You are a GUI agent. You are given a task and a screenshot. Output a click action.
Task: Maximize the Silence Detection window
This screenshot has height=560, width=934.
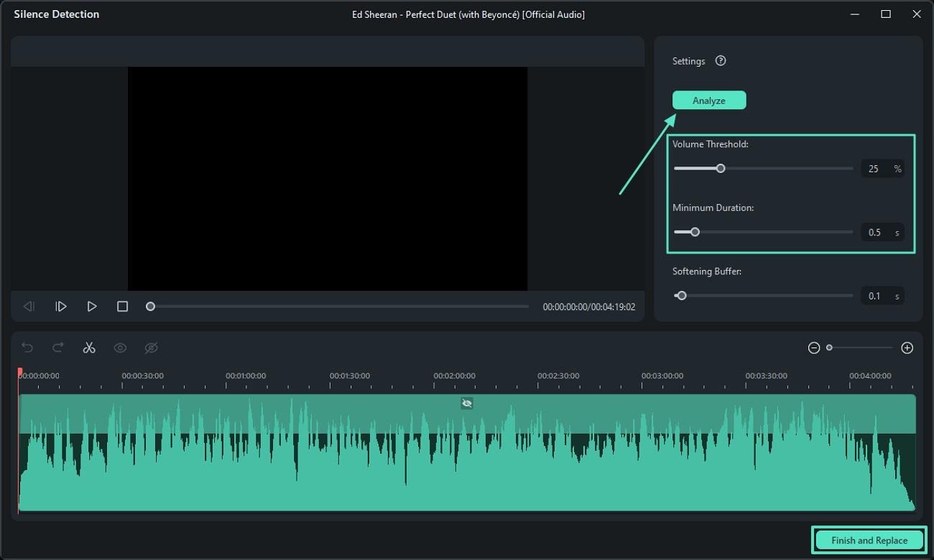click(886, 14)
